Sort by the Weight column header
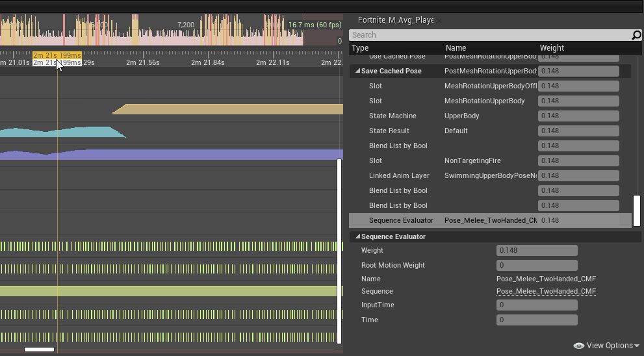The width and height of the screenshot is (644, 356). [552, 48]
